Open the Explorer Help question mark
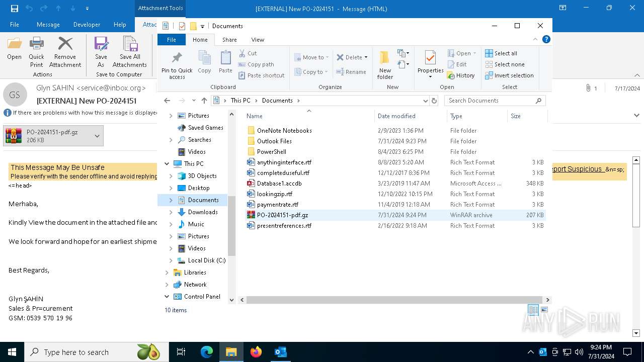644x362 pixels. pos(546,39)
